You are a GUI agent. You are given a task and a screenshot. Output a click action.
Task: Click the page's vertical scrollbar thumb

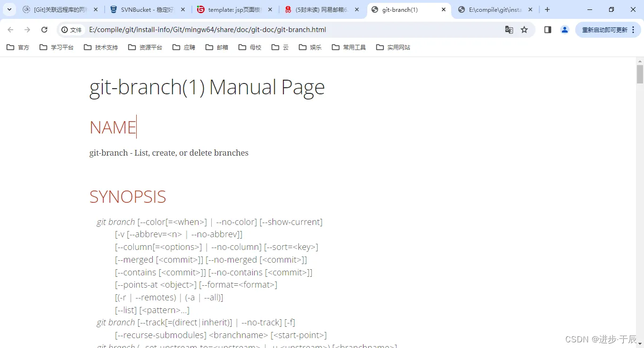[x=640, y=74]
